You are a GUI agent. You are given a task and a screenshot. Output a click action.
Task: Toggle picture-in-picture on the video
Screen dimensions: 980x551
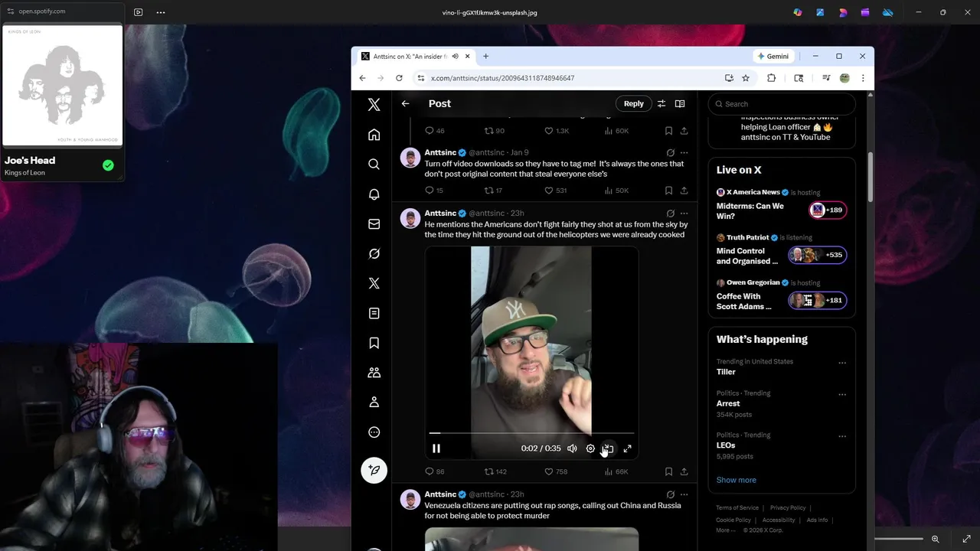click(609, 448)
